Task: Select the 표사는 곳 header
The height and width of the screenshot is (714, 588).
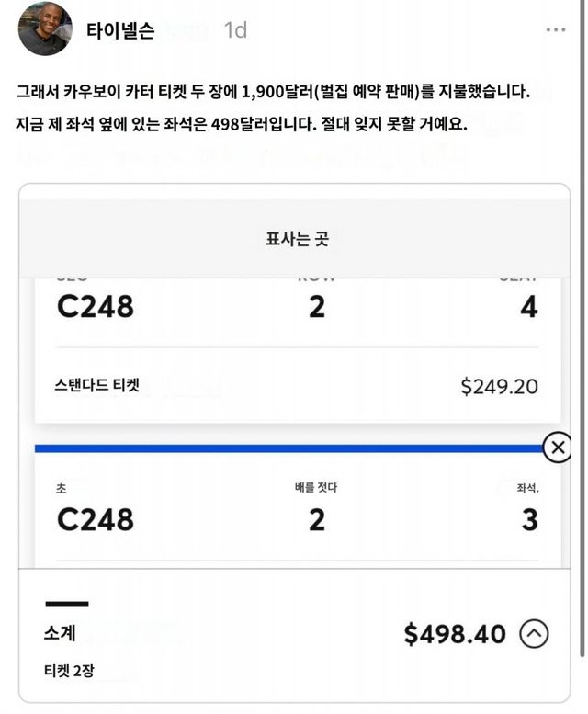Action: pos(297,239)
